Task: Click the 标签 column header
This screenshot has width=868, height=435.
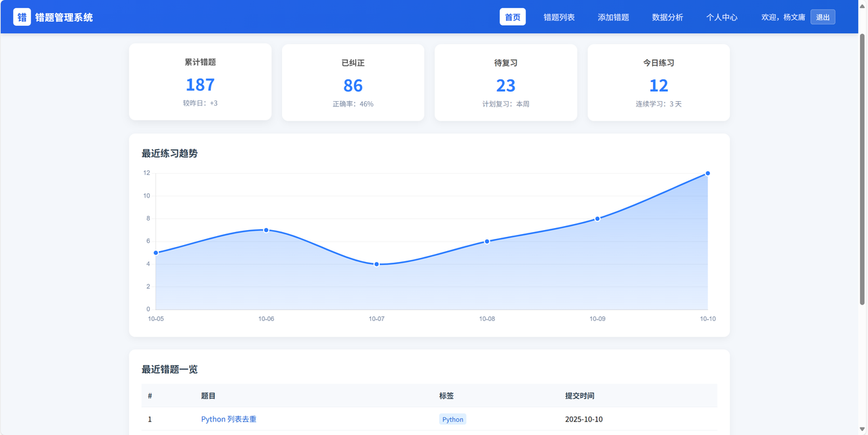Action: tap(446, 396)
